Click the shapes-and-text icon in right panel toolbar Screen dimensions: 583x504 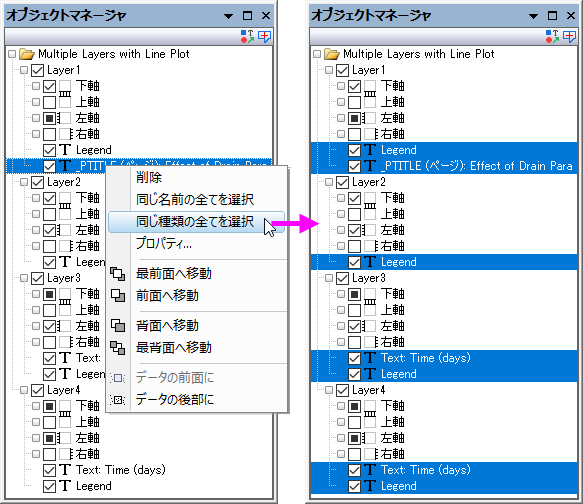552,36
